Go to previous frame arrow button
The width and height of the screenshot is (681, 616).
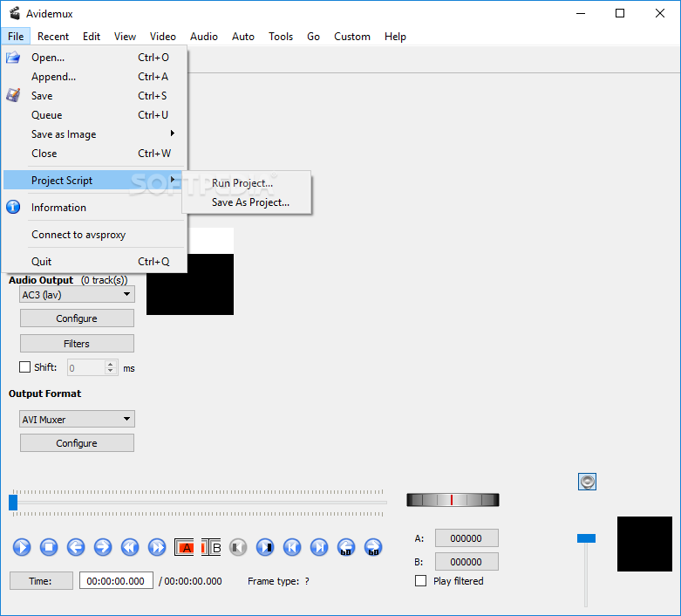(x=76, y=547)
